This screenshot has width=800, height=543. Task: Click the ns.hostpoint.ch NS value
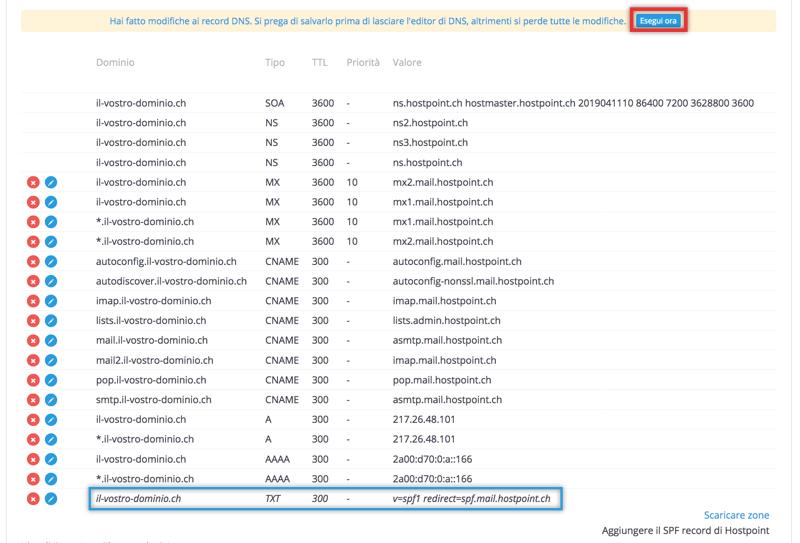pyautogui.click(x=428, y=163)
